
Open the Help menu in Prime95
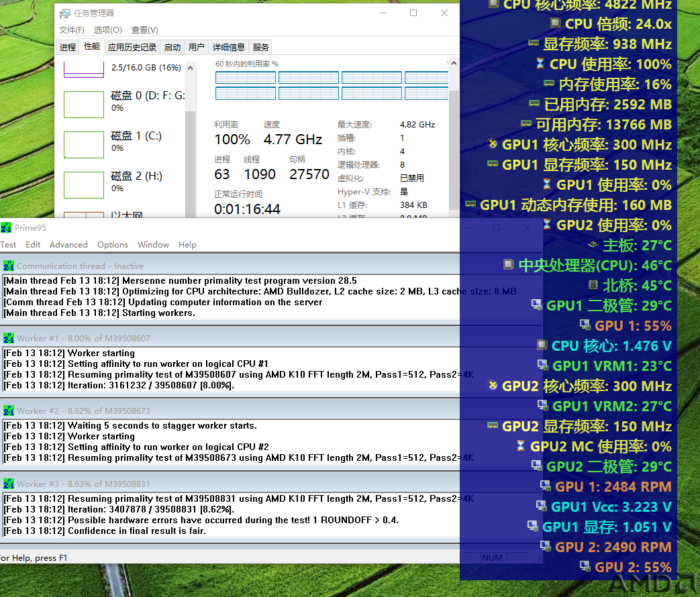[187, 245]
